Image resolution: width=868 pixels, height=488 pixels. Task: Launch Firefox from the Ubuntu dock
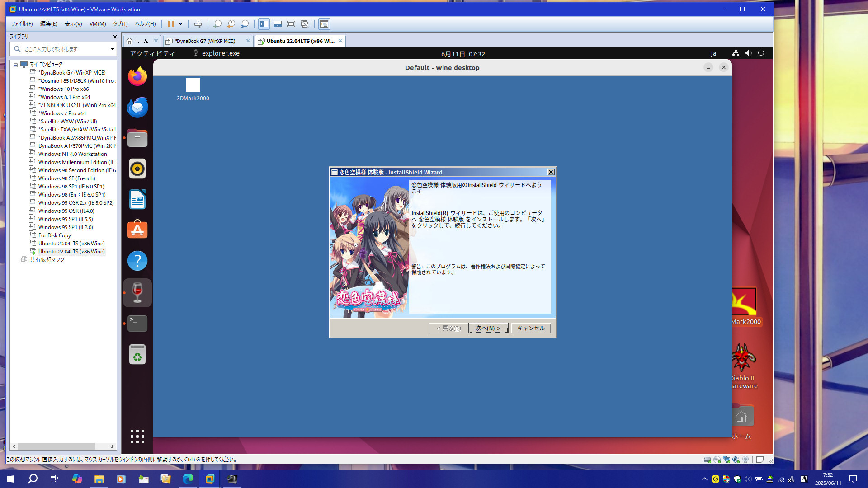137,76
